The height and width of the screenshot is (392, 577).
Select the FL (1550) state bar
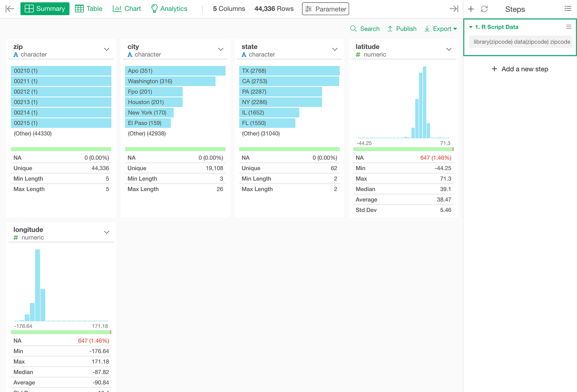point(267,123)
